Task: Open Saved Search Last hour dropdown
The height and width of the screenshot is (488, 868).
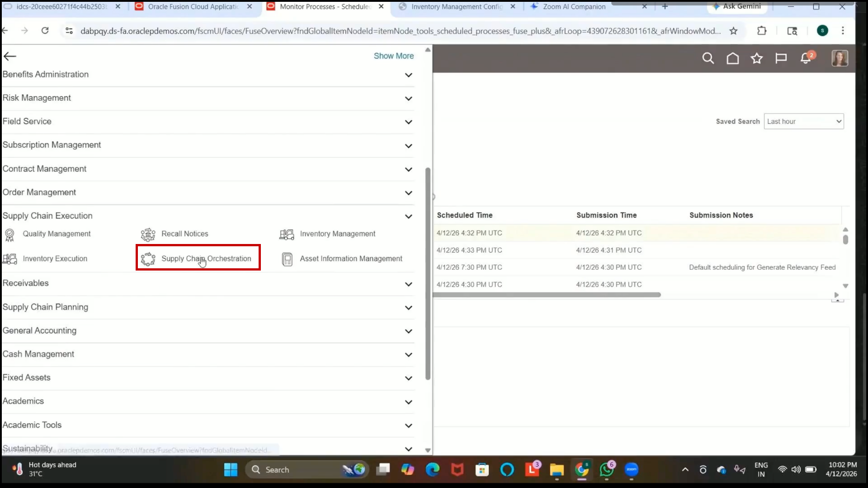Action: point(803,121)
